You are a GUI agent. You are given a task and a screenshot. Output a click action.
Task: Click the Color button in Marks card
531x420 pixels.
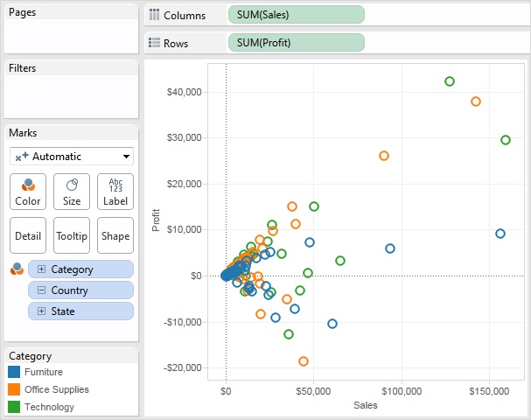[28, 192]
